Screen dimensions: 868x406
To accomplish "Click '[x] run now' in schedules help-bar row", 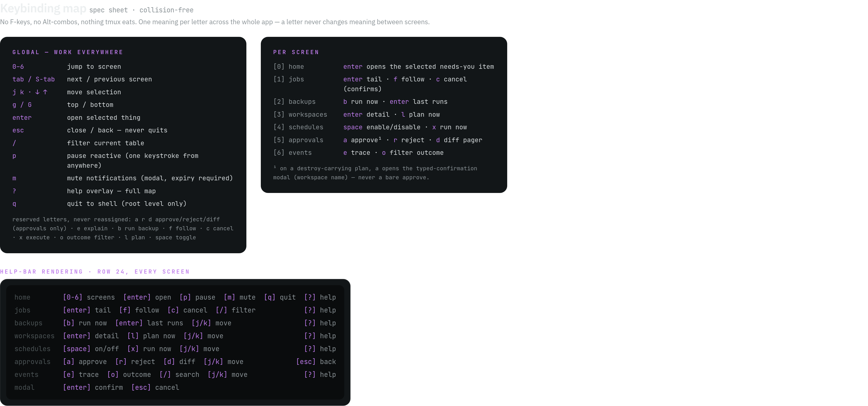I will (x=149, y=349).
